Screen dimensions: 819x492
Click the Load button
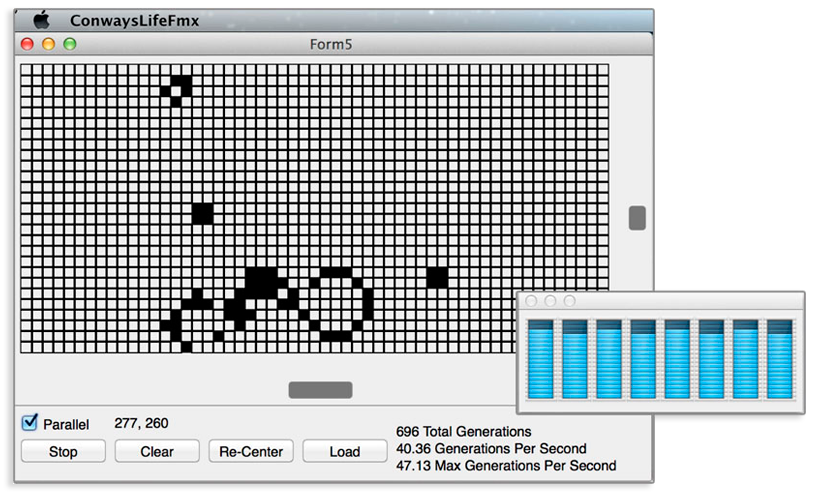345,451
